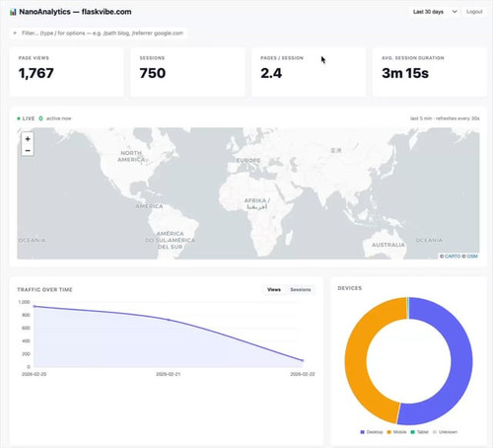The image size is (493, 448).
Task: Click the Avg. Session Duration 3m 15s value
Action: [405, 73]
